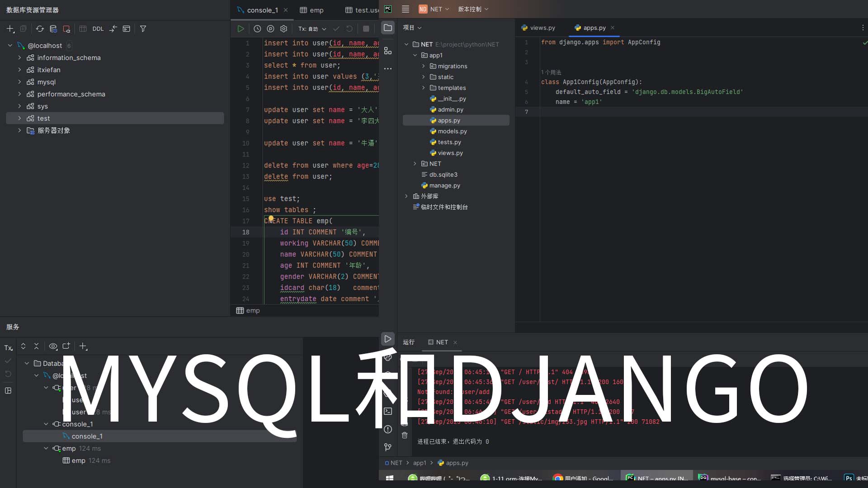The height and width of the screenshot is (488, 868).
Task: Click app1 in the PyCharm breadcrumb bar
Action: coord(420,463)
